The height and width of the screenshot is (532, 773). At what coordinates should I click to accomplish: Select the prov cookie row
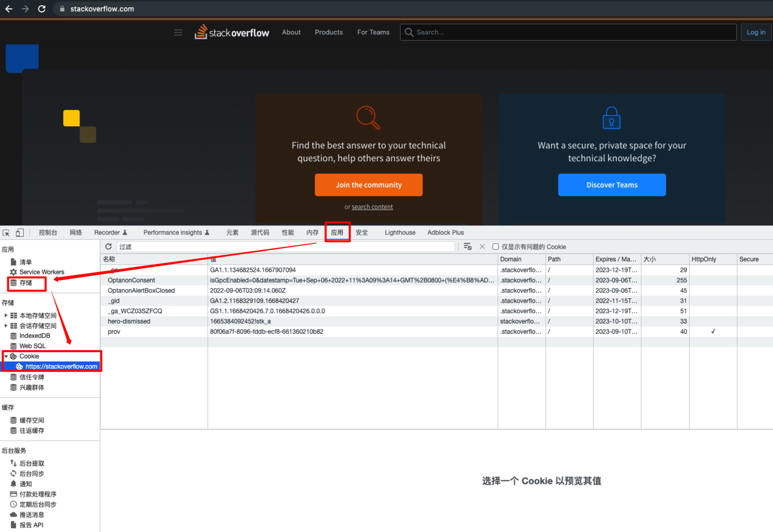(437, 332)
